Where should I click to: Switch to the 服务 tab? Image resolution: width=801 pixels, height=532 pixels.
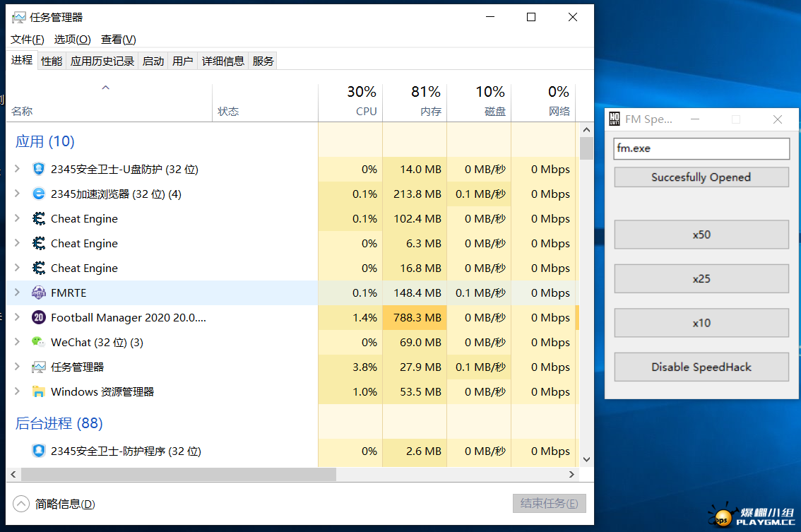click(263, 61)
